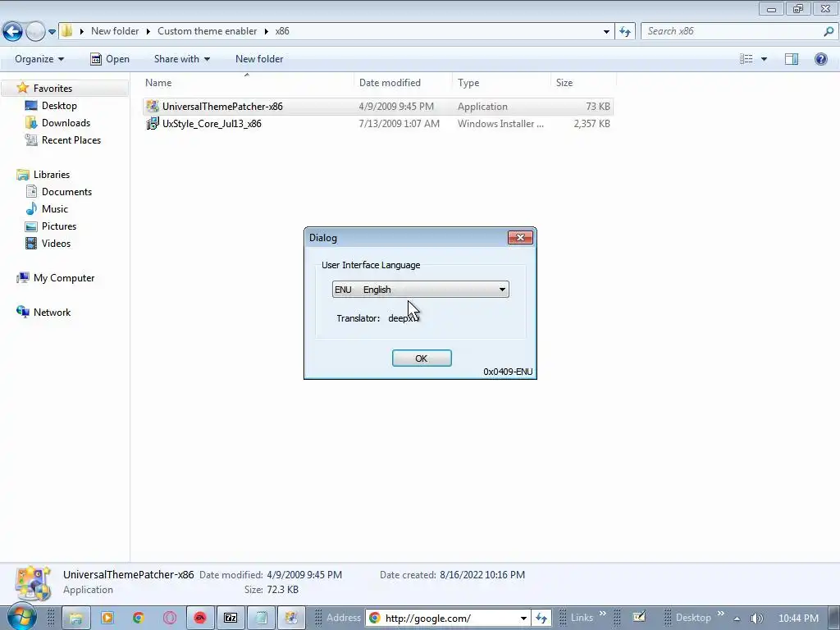The height and width of the screenshot is (630, 840).
Task: Click the UniversalThemePatcher-x86 file icon
Action: tap(153, 106)
